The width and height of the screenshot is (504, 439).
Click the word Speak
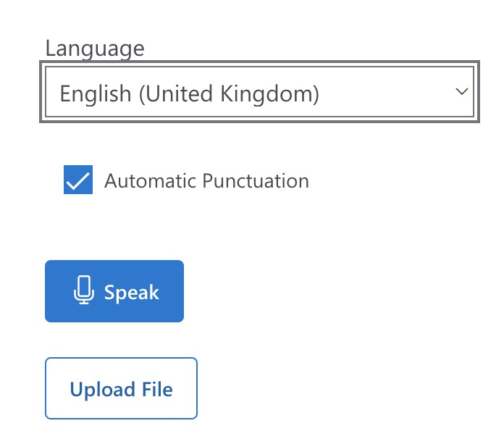tap(131, 292)
